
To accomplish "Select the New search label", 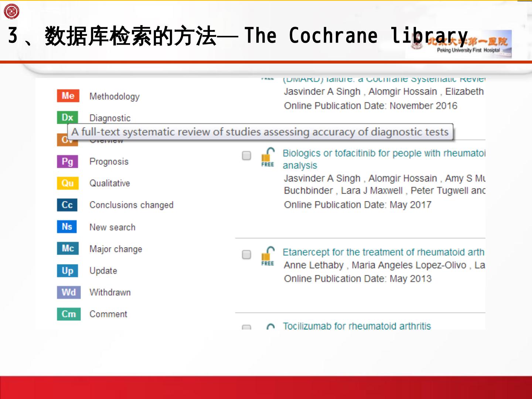I will [x=112, y=227].
